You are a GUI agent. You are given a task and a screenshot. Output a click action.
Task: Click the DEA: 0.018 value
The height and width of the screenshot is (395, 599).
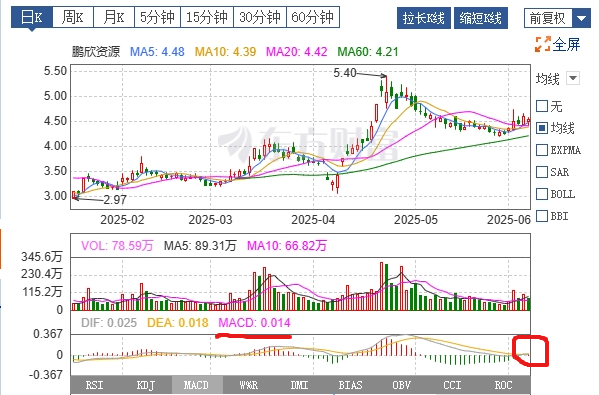178,323
